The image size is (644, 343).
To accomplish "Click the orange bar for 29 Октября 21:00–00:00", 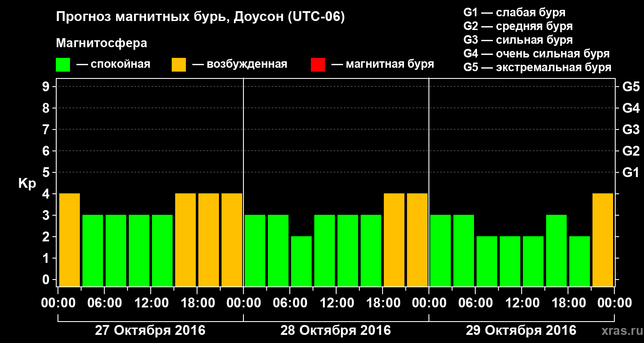I will pos(603,240).
